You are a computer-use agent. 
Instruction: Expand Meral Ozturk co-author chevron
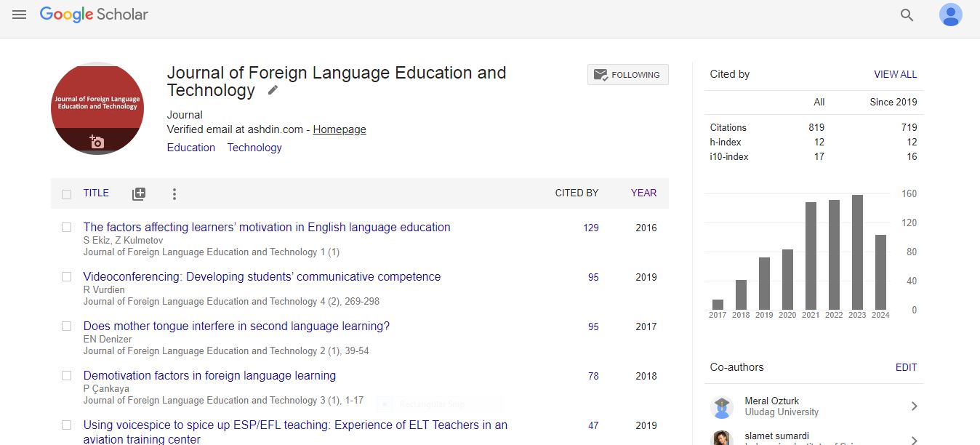914,406
